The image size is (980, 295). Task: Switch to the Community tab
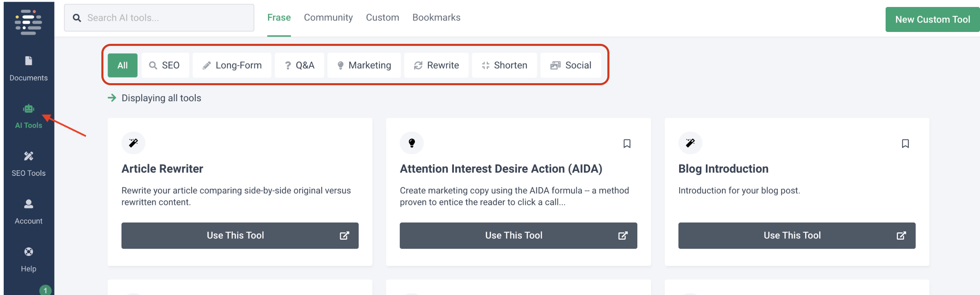click(328, 18)
